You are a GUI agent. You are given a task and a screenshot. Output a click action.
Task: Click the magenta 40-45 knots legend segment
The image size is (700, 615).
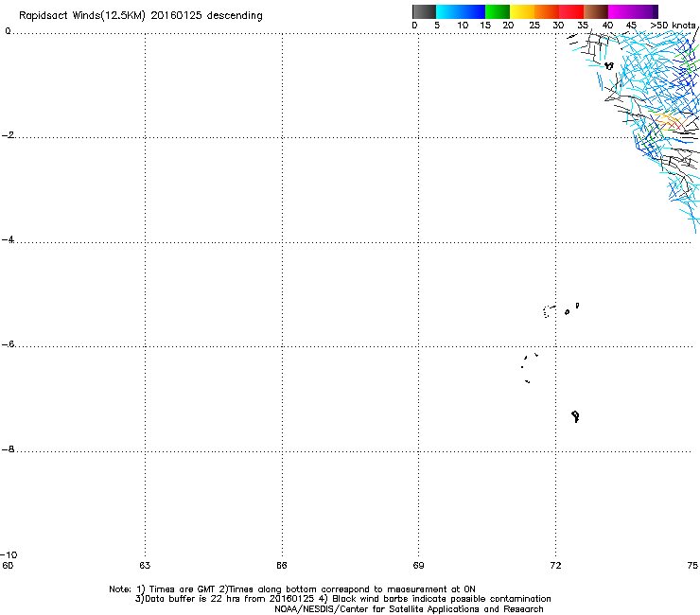(621, 11)
